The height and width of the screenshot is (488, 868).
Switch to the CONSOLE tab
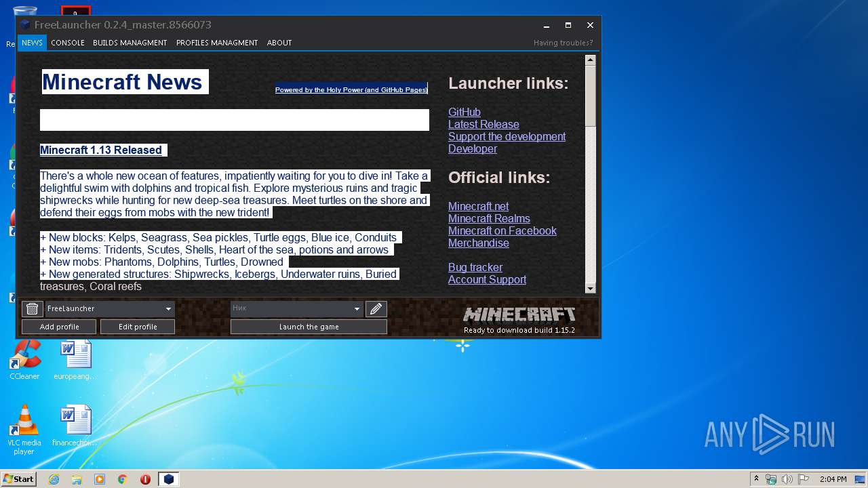coord(68,43)
